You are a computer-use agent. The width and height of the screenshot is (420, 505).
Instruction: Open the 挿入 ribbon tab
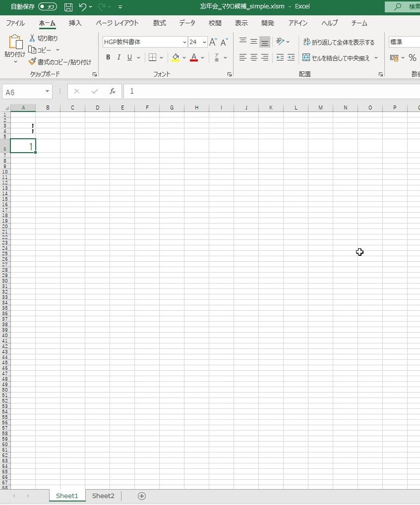(75, 23)
